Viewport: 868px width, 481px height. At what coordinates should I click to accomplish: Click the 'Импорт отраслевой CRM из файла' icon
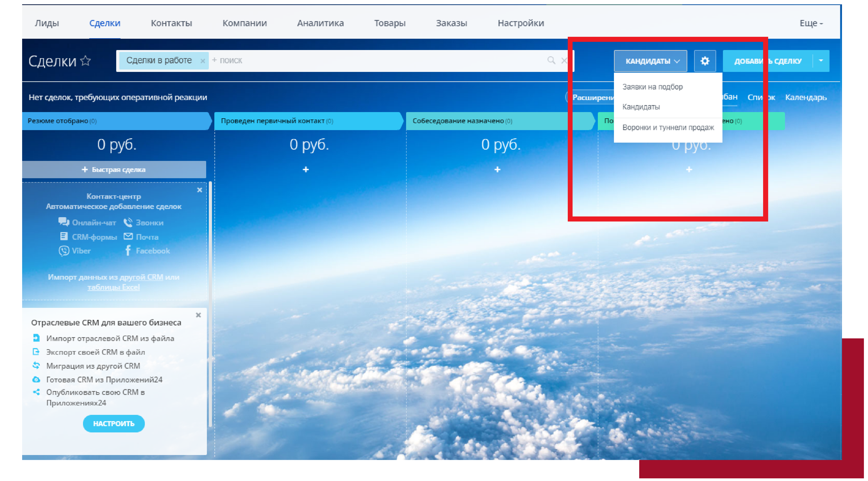[36, 338]
